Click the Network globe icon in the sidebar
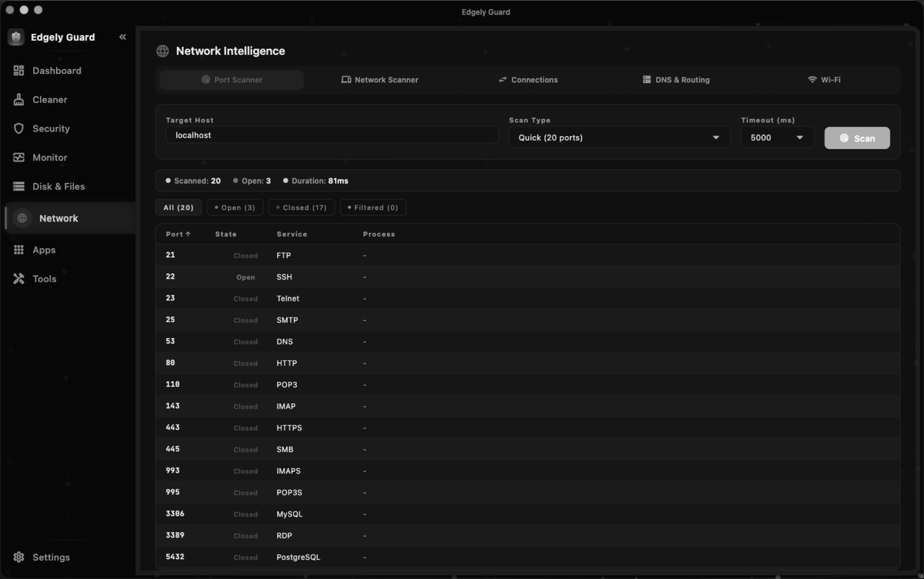Viewport: 924px width, 579px height. tap(22, 219)
